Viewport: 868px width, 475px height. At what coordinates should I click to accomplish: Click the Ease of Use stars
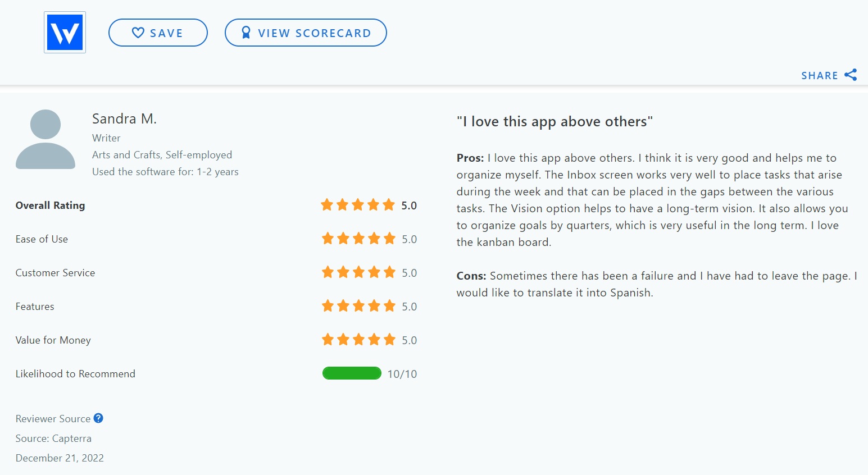(358, 239)
